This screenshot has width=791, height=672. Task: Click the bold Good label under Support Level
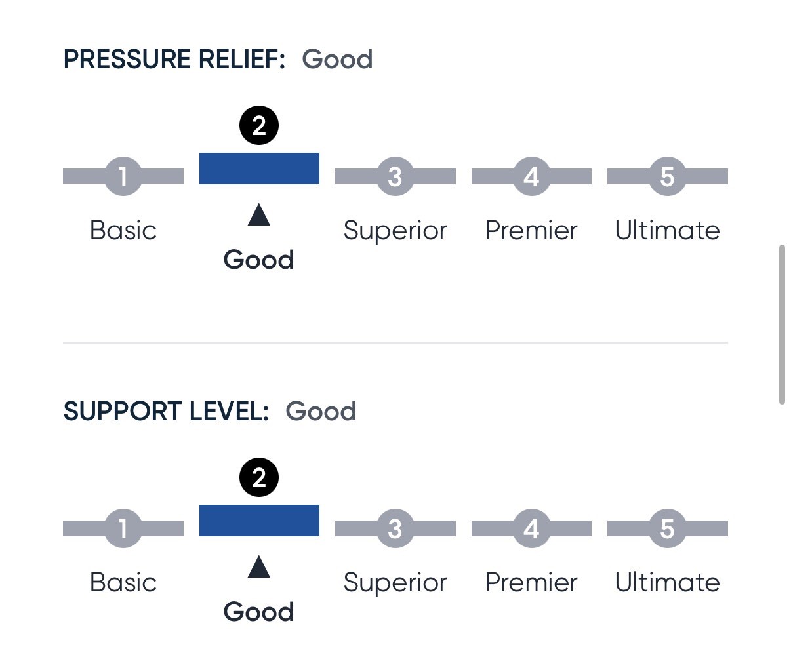point(259,612)
